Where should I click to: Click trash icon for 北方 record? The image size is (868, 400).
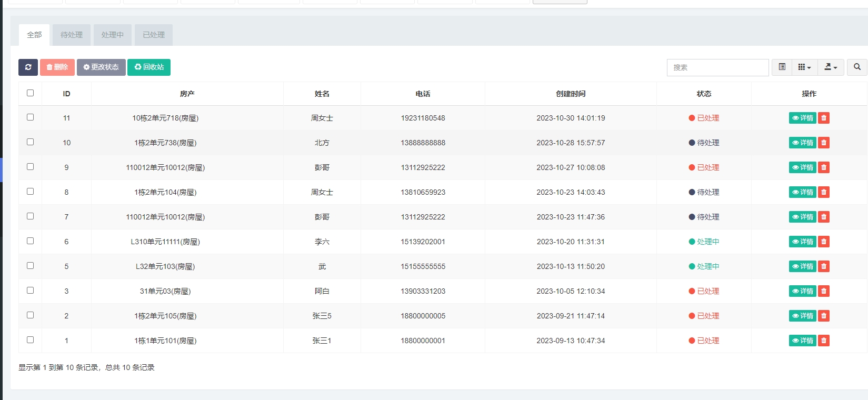[824, 143]
